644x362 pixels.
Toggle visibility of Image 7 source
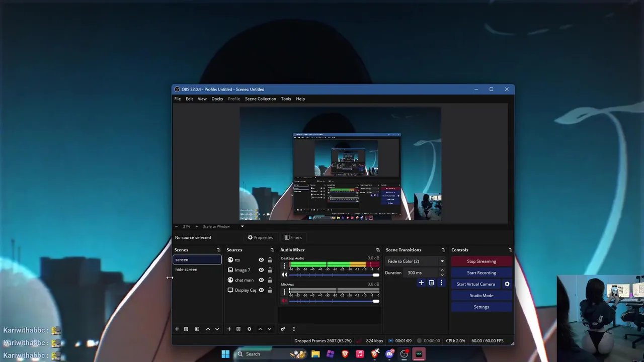click(261, 270)
